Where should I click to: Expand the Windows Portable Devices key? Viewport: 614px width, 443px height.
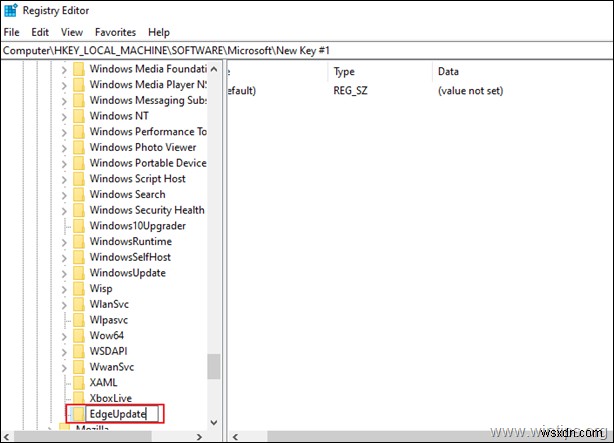[x=64, y=164]
